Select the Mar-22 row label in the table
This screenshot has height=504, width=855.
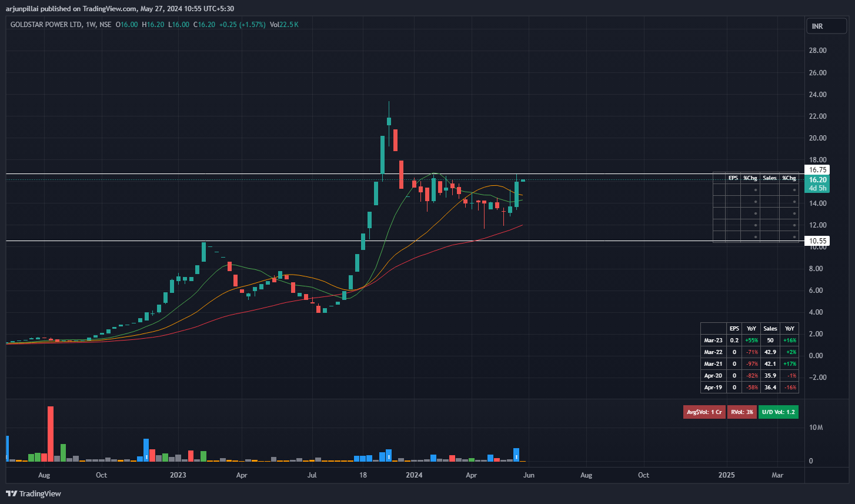[713, 352]
